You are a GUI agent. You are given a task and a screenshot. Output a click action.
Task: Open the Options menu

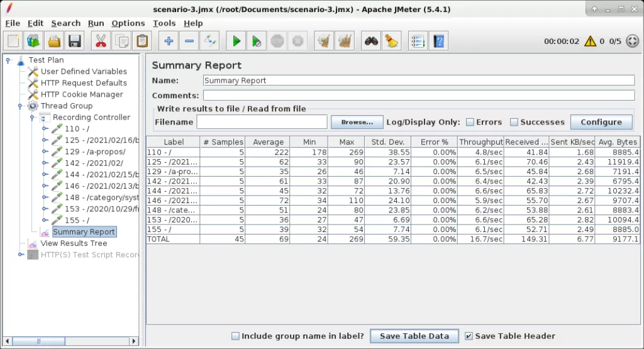pyautogui.click(x=128, y=23)
